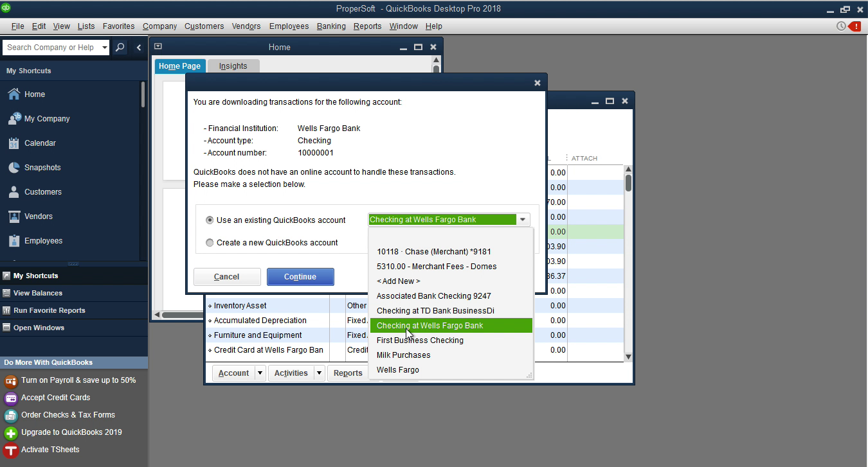Choose Wells Fargo list option

tap(451, 370)
